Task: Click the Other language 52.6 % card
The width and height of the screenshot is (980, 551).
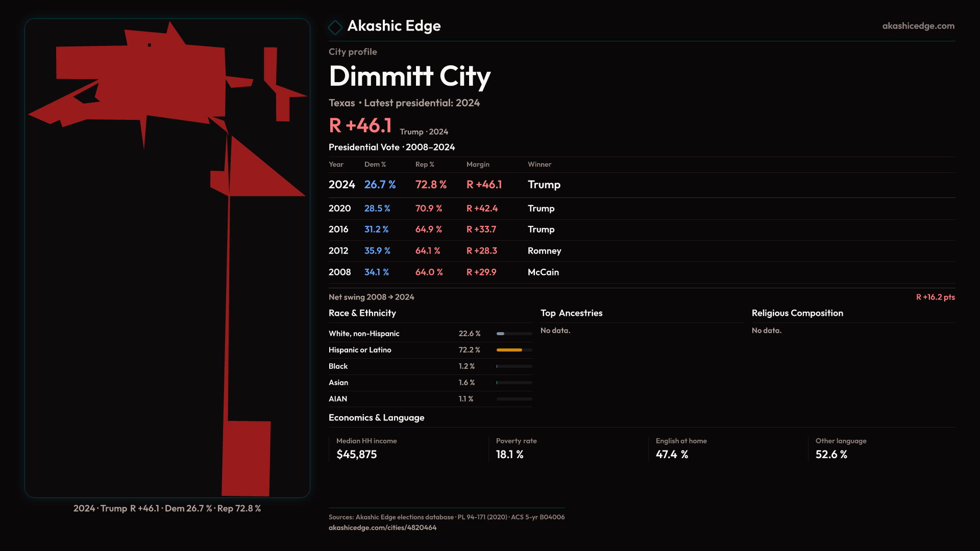Action: [841, 448]
